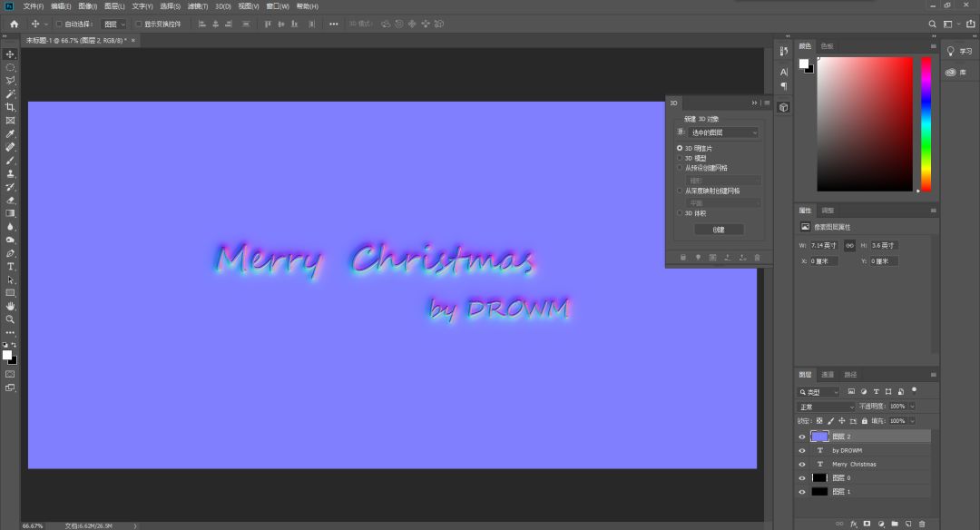Select the Zoom tool
This screenshot has height=530, width=980.
point(10,319)
